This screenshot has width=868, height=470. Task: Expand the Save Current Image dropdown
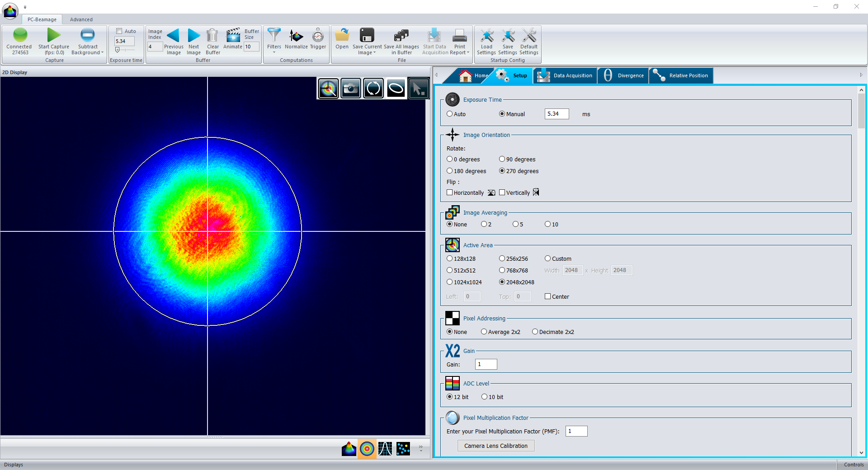click(x=374, y=52)
